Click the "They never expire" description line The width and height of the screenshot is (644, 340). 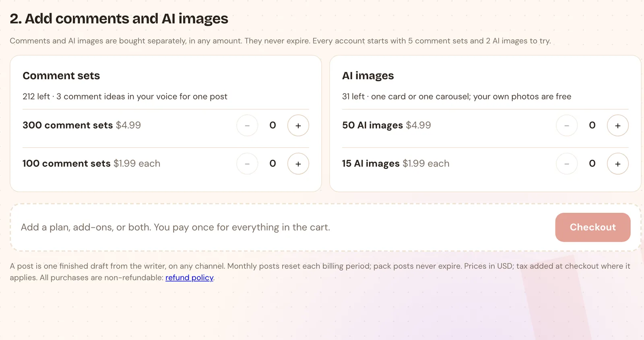coord(280,41)
